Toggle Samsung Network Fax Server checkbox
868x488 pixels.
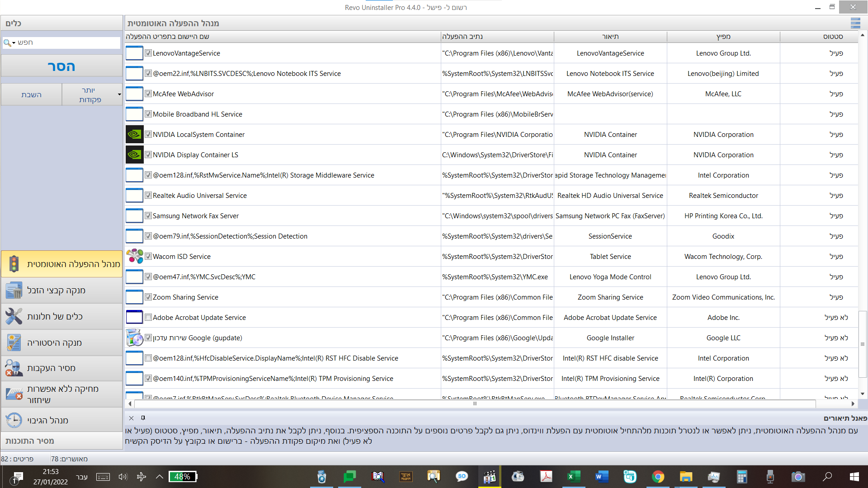[x=148, y=216]
